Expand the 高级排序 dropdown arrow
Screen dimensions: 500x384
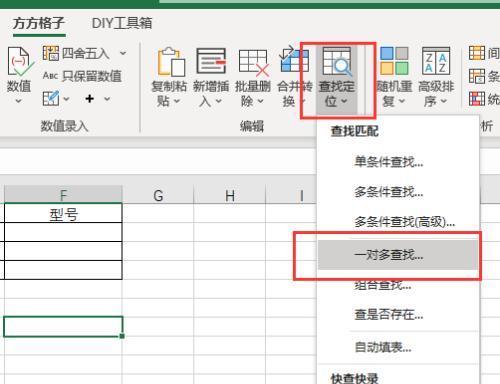pos(444,101)
